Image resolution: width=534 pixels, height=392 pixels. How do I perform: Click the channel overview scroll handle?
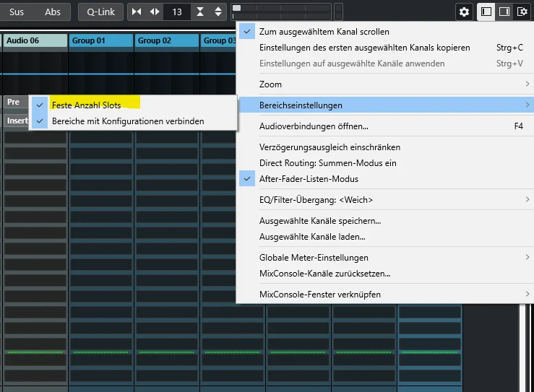point(236,8)
